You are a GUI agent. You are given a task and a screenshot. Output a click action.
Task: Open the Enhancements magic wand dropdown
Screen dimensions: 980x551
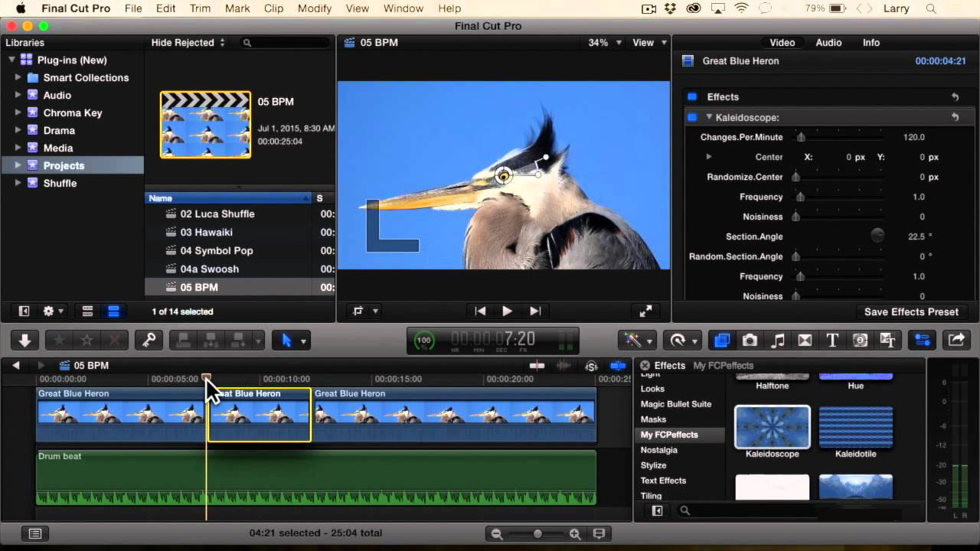coord(637,341)
